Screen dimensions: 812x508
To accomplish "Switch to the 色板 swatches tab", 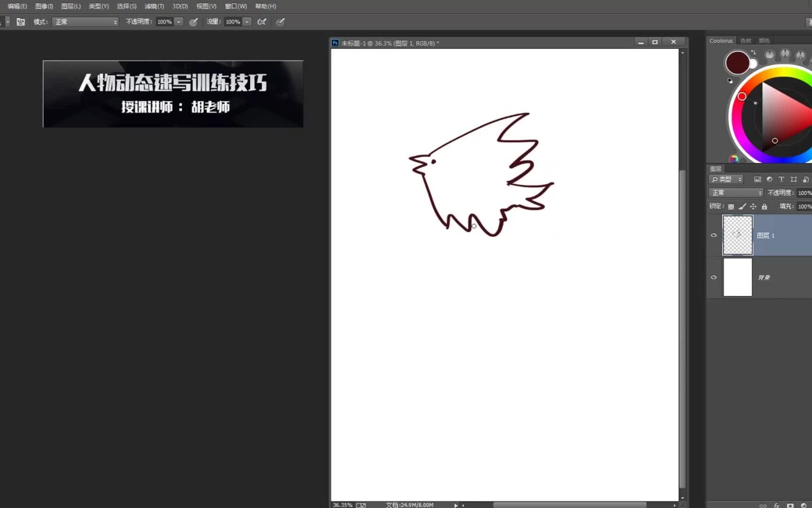I will (746, 40).
